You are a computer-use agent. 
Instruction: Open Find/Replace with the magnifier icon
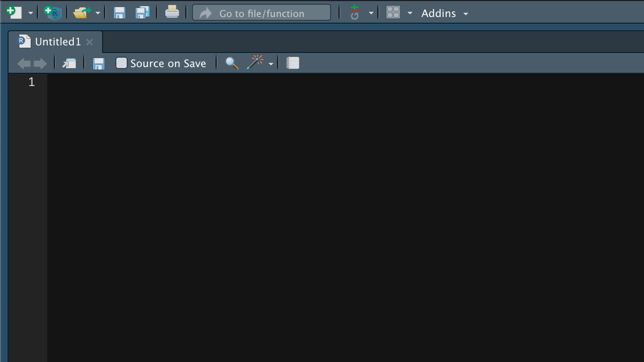(232, 63)
